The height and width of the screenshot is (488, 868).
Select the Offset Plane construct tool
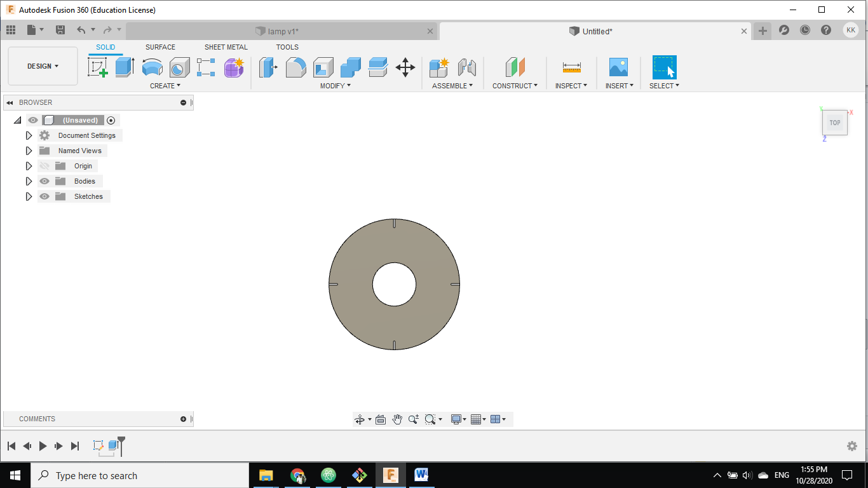pyautogui.click(x=515, y=67)
